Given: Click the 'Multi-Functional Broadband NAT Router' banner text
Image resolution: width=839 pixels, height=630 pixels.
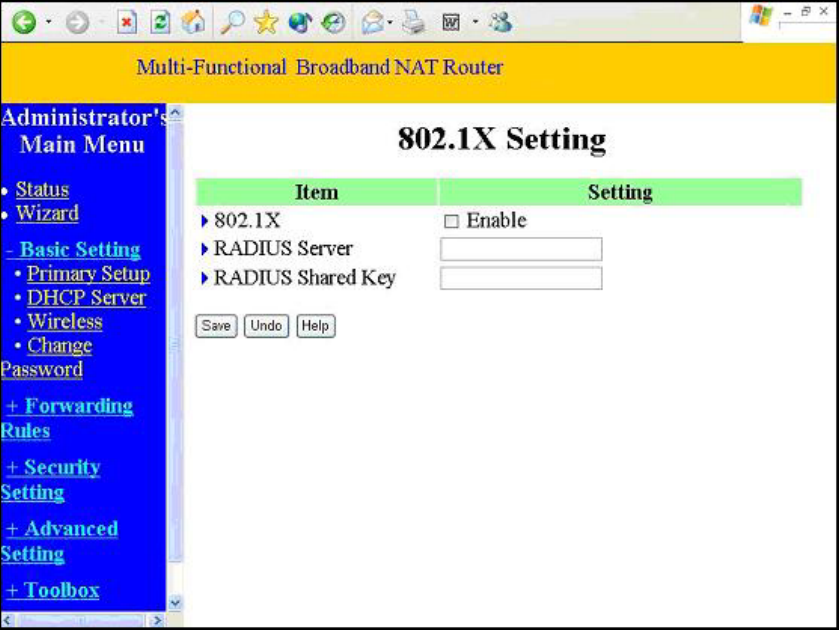Looking at the screenshot, I should pyautogui.click(x=319, y=67).
